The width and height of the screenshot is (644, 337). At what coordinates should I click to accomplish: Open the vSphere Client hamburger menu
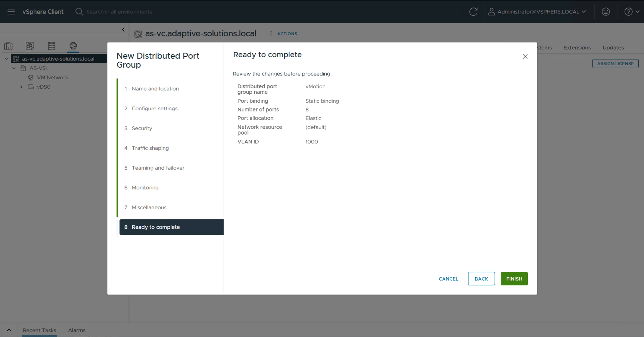tap(11, 12)
